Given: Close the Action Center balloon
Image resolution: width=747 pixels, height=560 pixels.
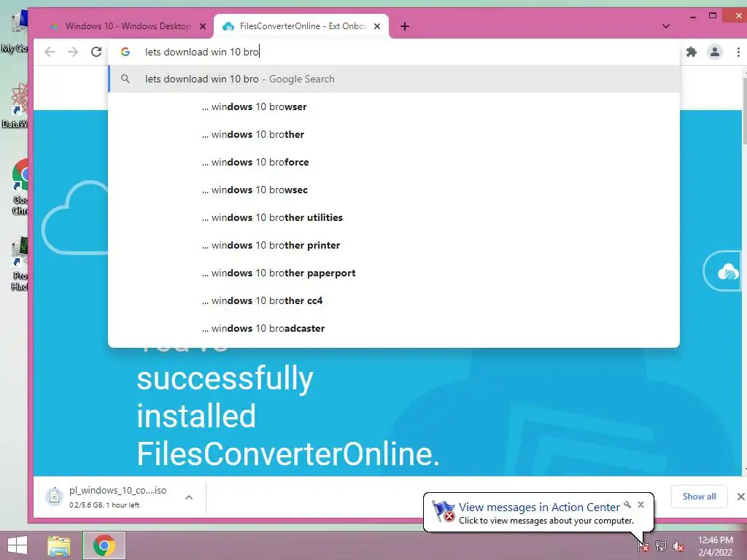Looking at the screenshot, I should click(x=640, y=505).
